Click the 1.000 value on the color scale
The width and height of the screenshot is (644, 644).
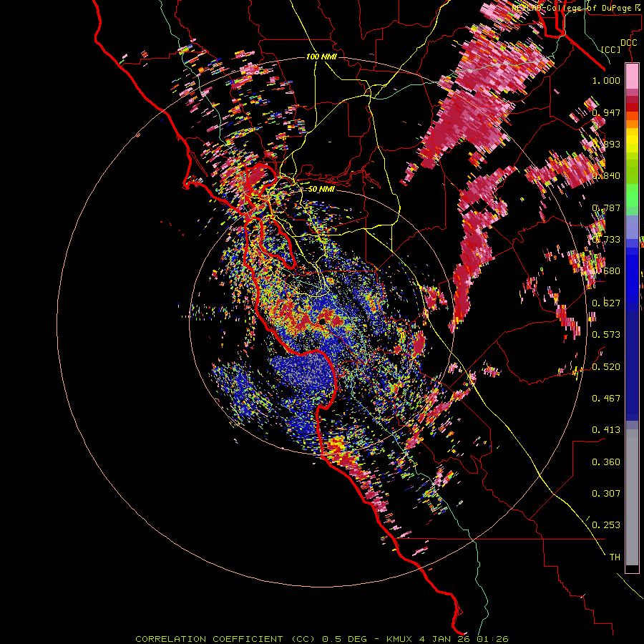point(606,80)
